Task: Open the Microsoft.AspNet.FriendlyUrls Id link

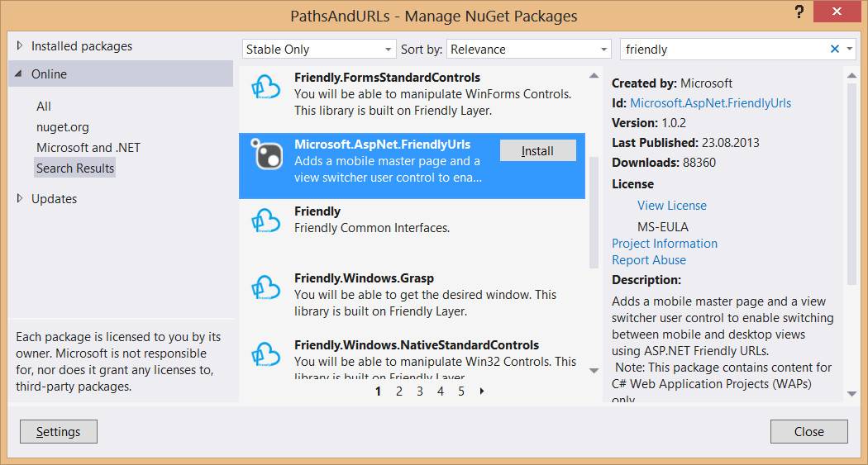Action: point(710,103)
